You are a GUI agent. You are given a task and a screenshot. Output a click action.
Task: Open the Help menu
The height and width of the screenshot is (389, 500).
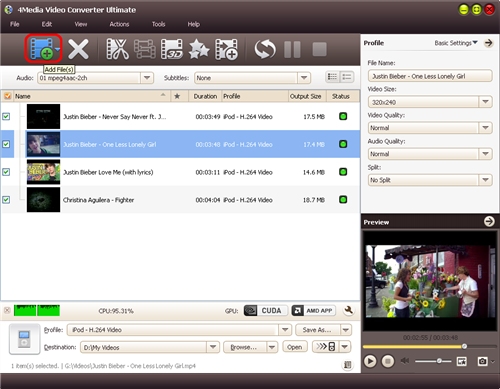pos(193,24)
